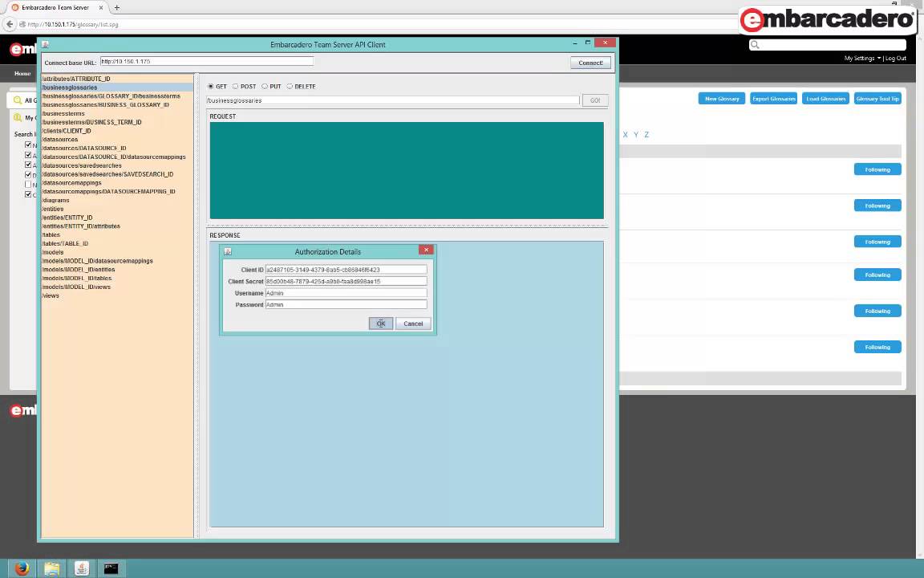The height and width of the screenshot is (578, 924).
Task: Open File Explorer from the taskbar
Action: point(52,568)
